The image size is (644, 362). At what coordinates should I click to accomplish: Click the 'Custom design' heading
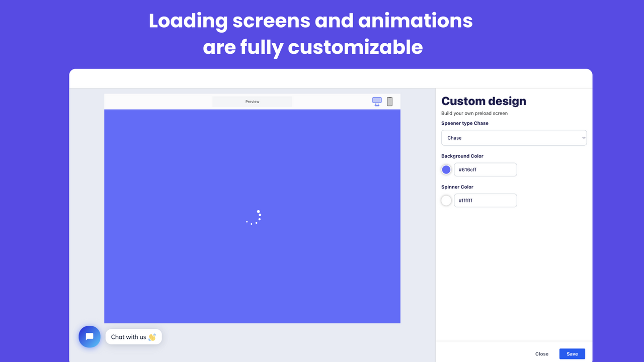[484, 101]
